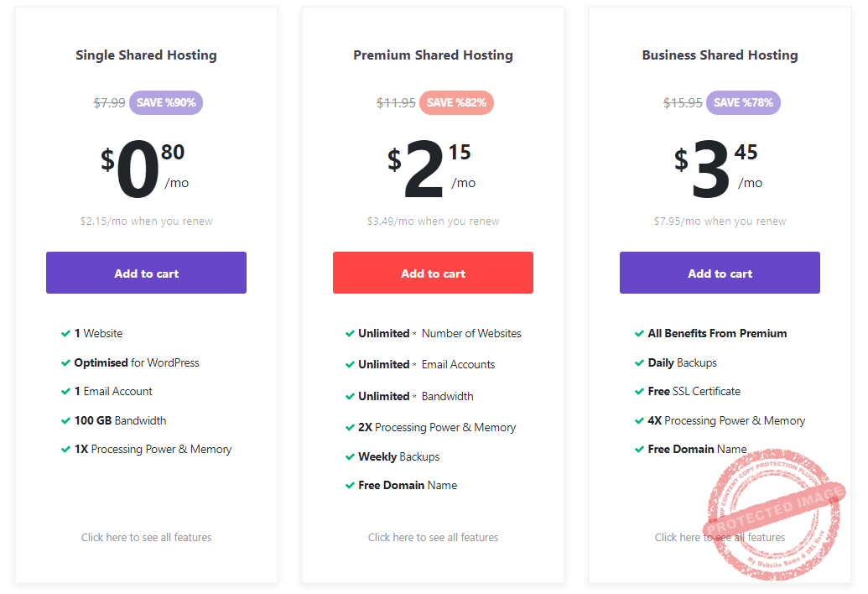The image size is (868, 594).
Task: Click the checkmark beside 1 Website
Action: [x=65, y=333]
